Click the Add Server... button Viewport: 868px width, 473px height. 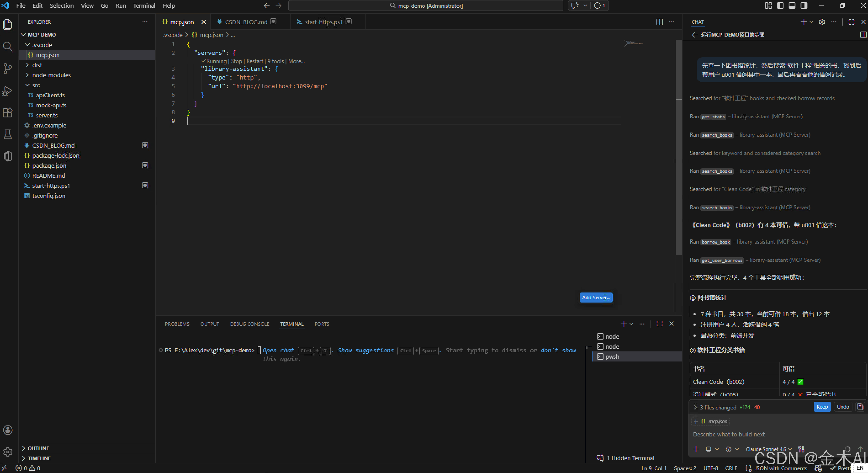596,297
